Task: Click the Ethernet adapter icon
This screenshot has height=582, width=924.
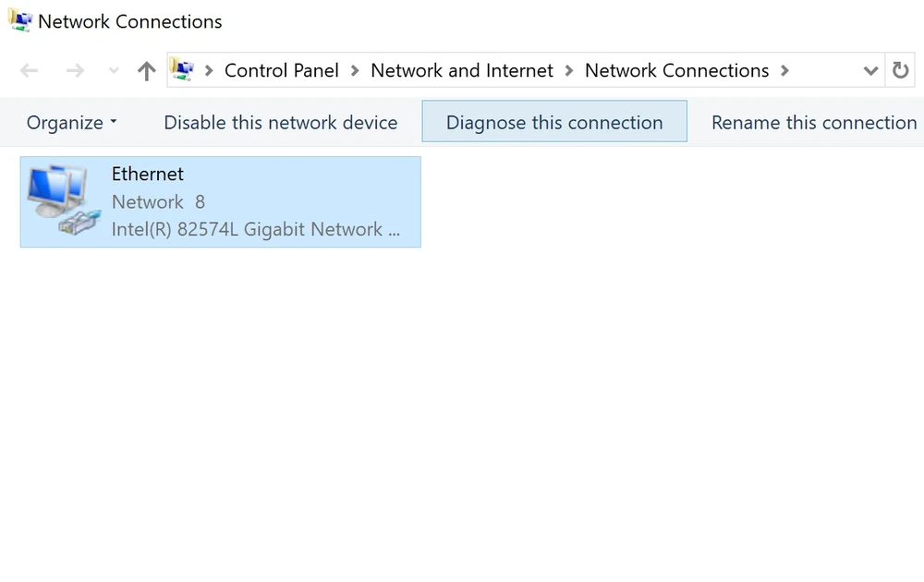Action: click(61, 201)
